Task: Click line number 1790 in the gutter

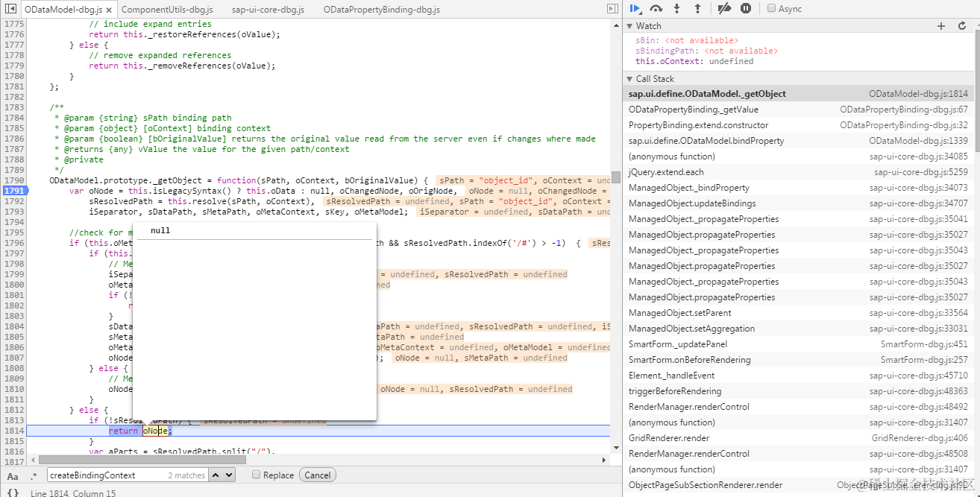Action: point(14,180)
